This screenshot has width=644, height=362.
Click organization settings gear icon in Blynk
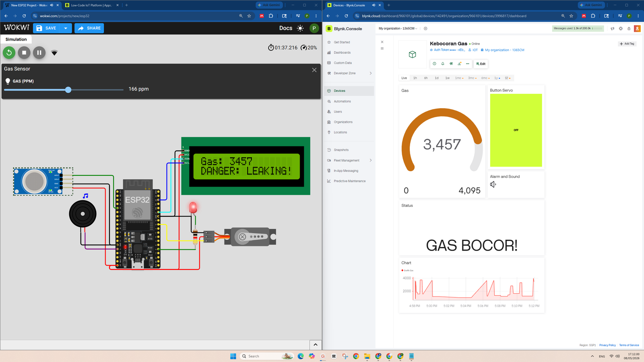click(425, 29)
